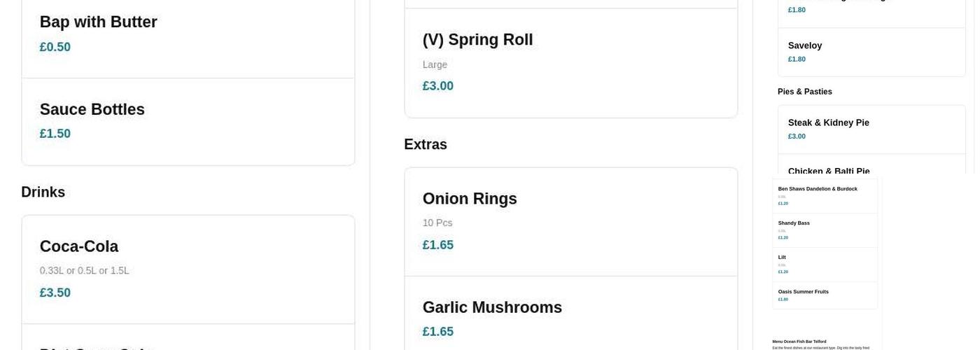Click the Lilt drink item
Image resolution: width=980 pixels, height=350 pixels.
(x=825, y=265)
